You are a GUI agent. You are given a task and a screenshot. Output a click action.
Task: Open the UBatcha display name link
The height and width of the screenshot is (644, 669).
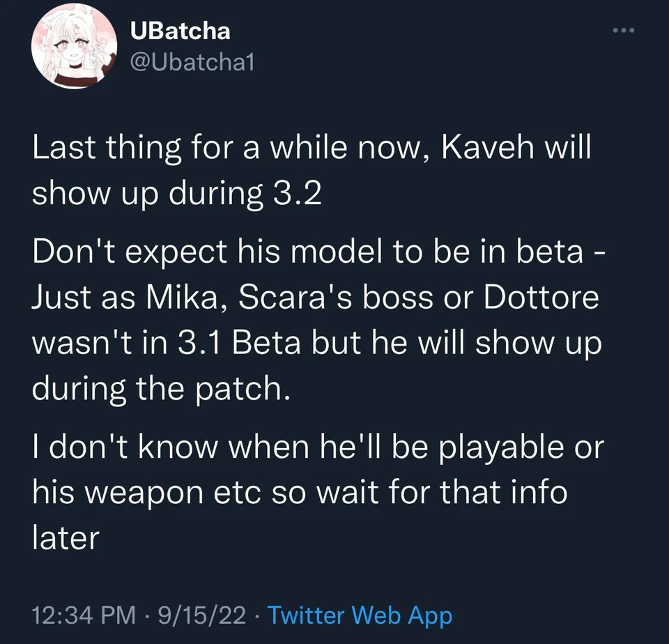[180, 31]
